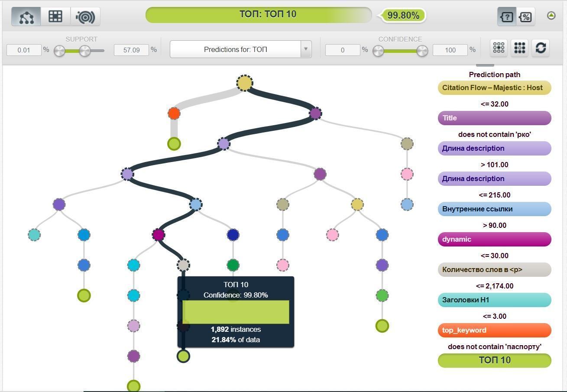The width and height of the screenshot is (567, 392).
Task: Click the first Длина description pill
Action: [494, 148]
